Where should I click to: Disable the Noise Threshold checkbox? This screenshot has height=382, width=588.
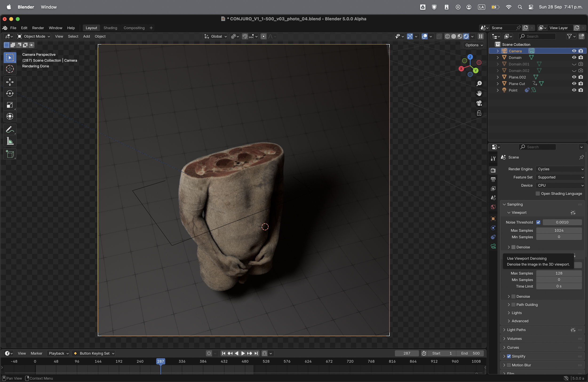click(538, 222)
